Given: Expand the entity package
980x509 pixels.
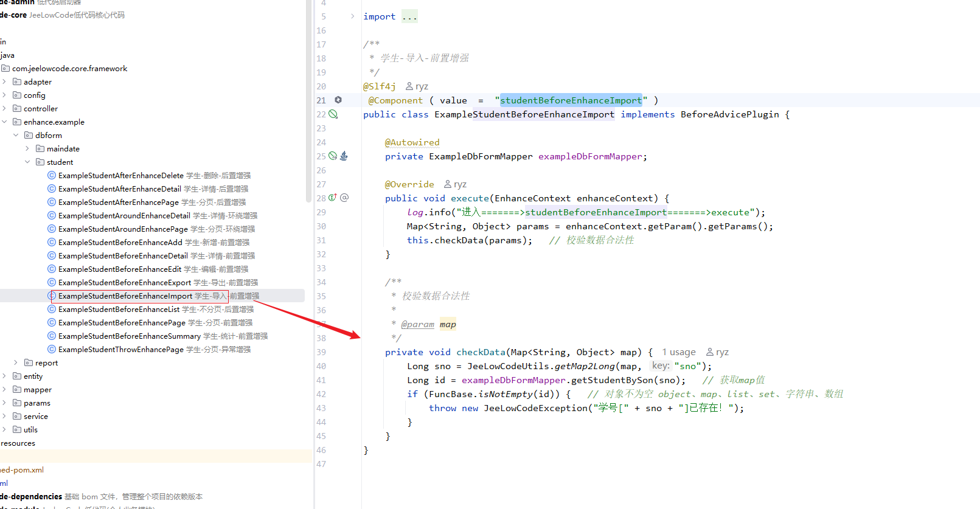Looking at the screenshot, I should tap(4, 376).
